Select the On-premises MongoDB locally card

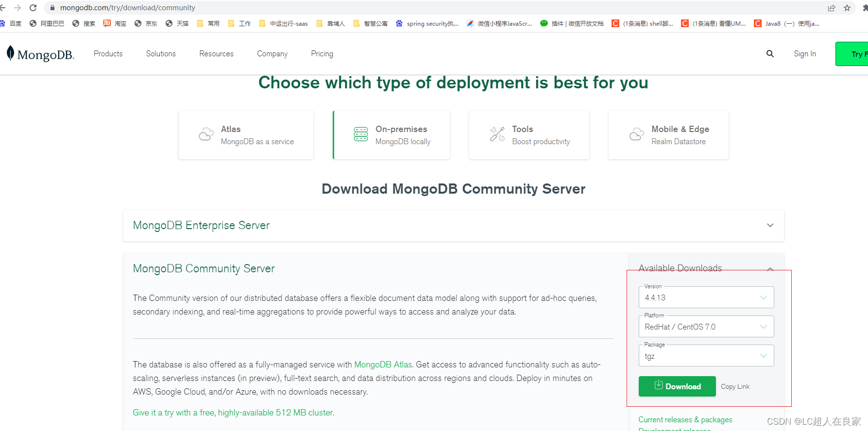(391, 135)
